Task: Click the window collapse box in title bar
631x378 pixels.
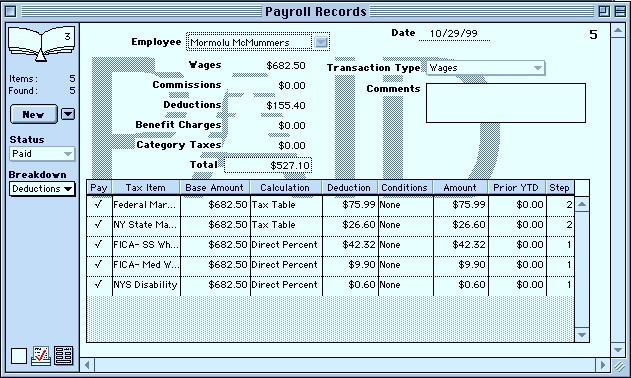Action: tap(620, 11)
